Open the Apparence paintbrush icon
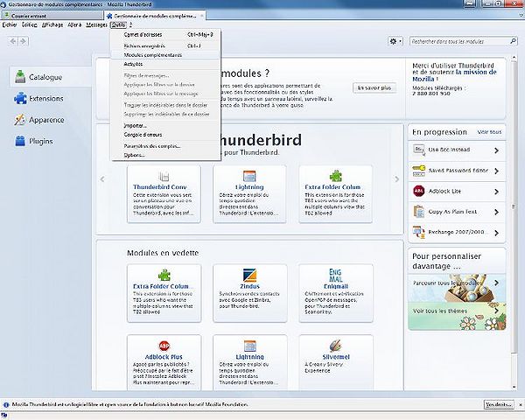 click(20, 120)
